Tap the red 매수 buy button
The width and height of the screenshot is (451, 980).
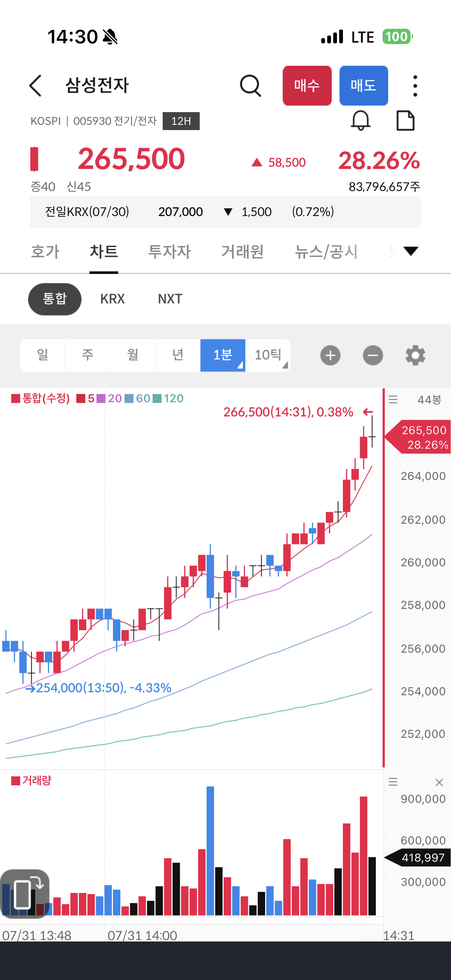pyautogui.click(x=307, y=86)
